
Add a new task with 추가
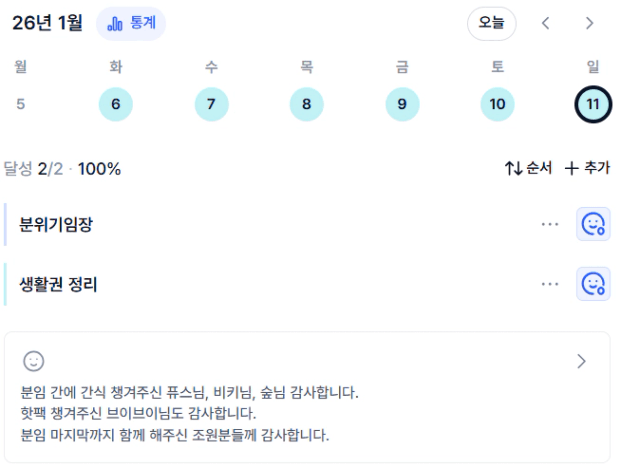[x=587, y=168]
